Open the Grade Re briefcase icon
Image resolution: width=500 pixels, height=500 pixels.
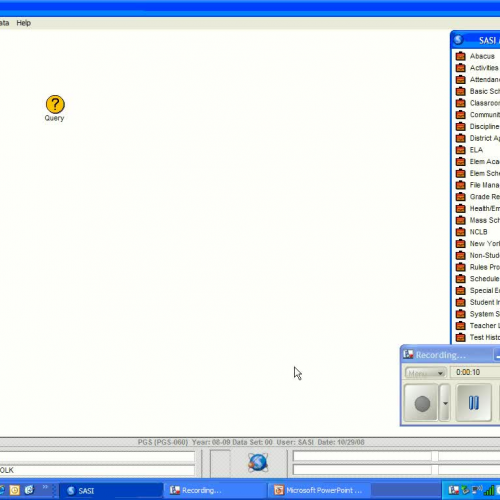(x=460, y=197)
